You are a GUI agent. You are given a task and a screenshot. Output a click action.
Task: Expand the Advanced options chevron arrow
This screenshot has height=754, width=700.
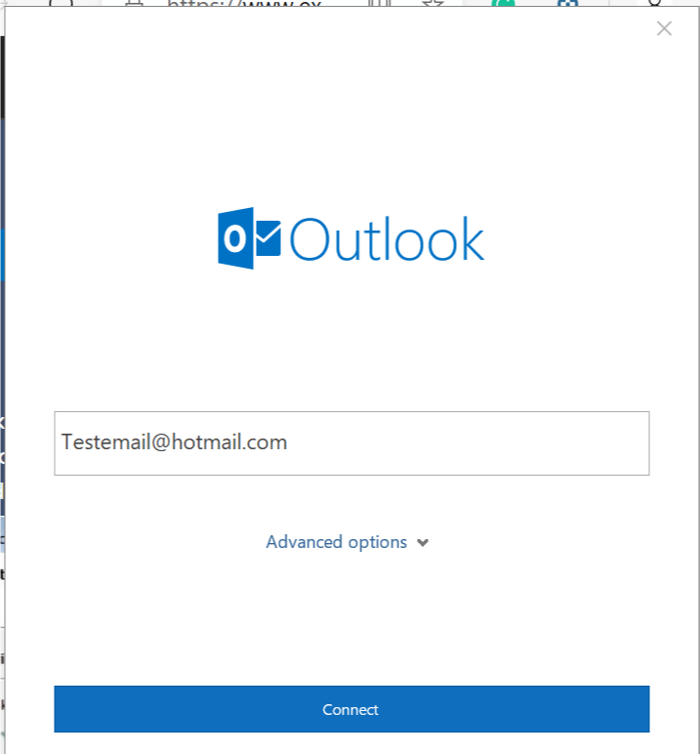click(423, 543)
